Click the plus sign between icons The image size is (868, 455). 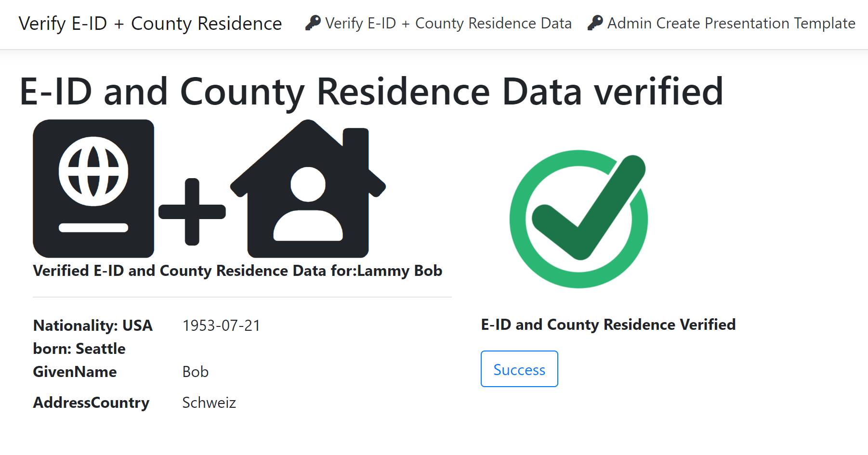click(192, 212)
